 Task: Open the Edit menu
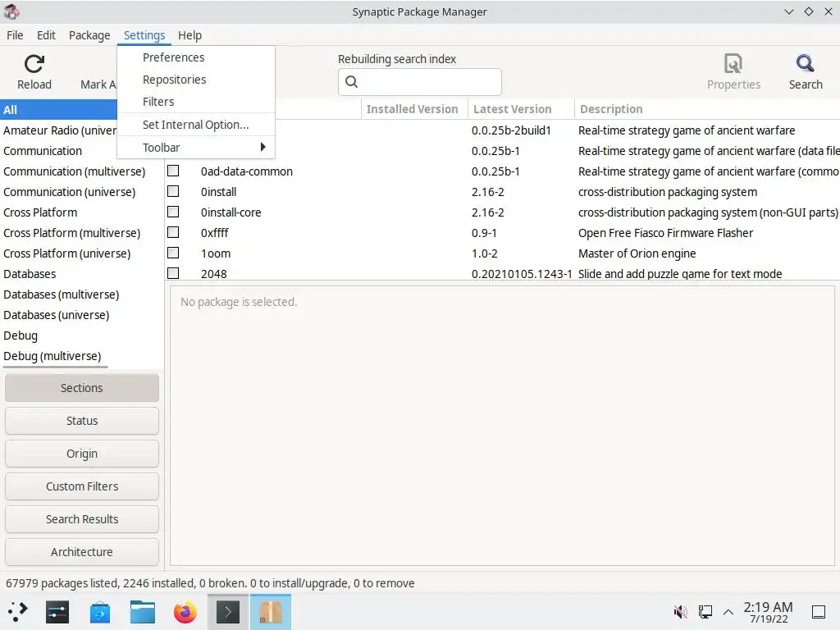(x=46, y=35)
